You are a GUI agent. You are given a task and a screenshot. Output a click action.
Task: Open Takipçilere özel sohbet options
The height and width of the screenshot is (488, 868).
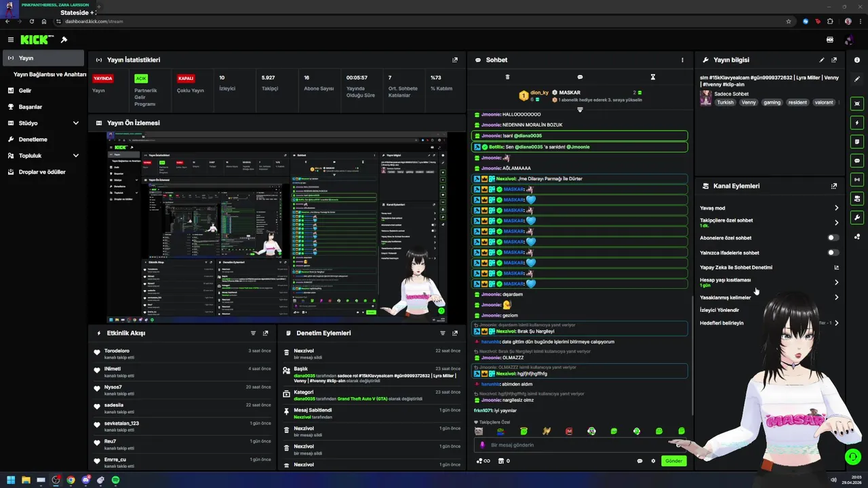pyautogui.click(x=769, y=222)
